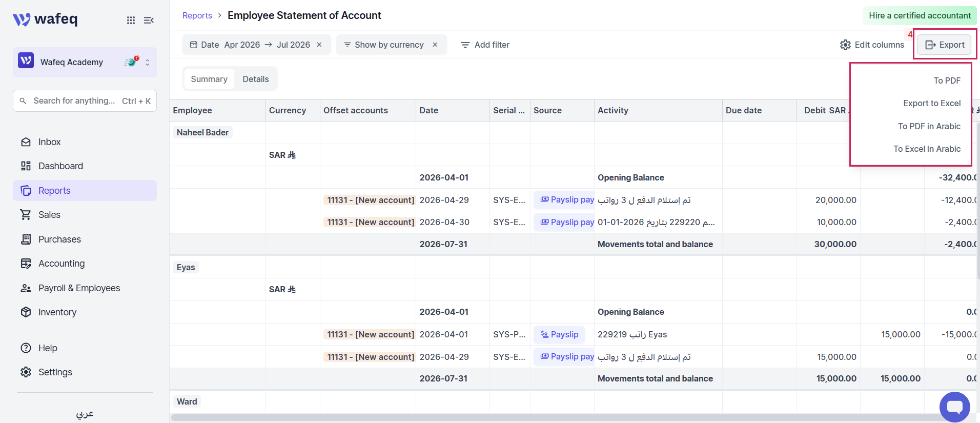Click the Edit columns gear icon
The width and height of the screenshot is (980, 423).
click(846, 45)
